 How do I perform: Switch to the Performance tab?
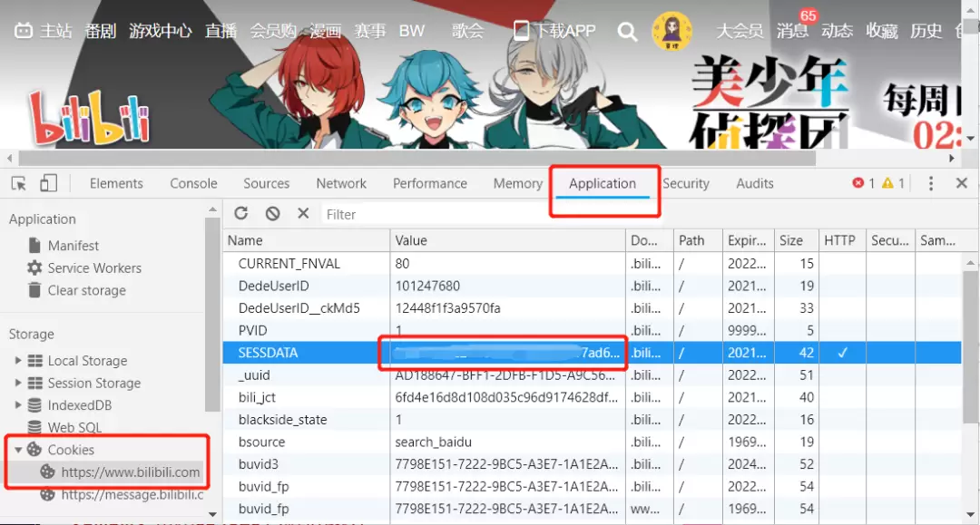pos(430,183)
